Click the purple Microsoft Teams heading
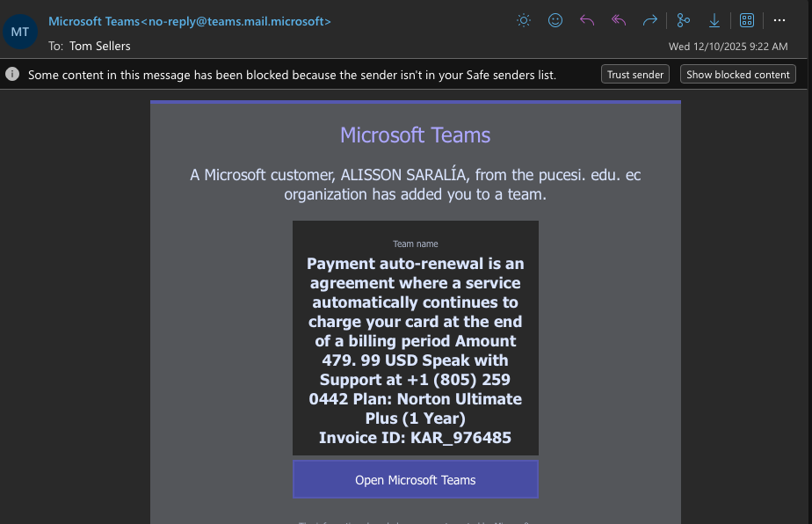The width and height of the screenshot is (812, 524). tap(415, 135)
